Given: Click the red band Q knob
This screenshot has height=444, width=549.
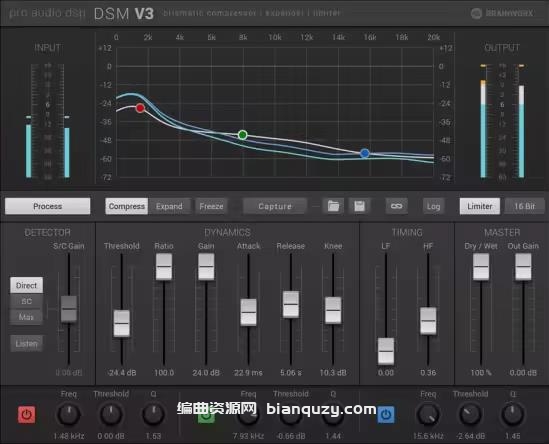Looking at the screenshot, I should (x=153, y=415).
